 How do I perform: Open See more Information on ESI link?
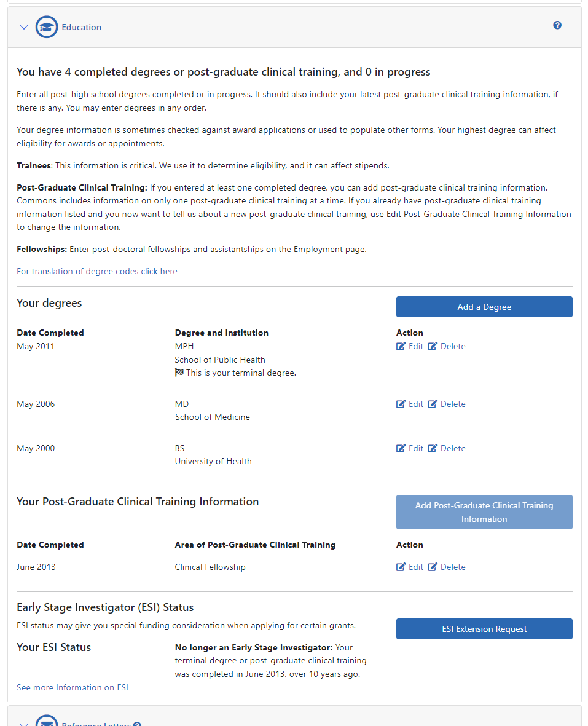pos(73,687)
